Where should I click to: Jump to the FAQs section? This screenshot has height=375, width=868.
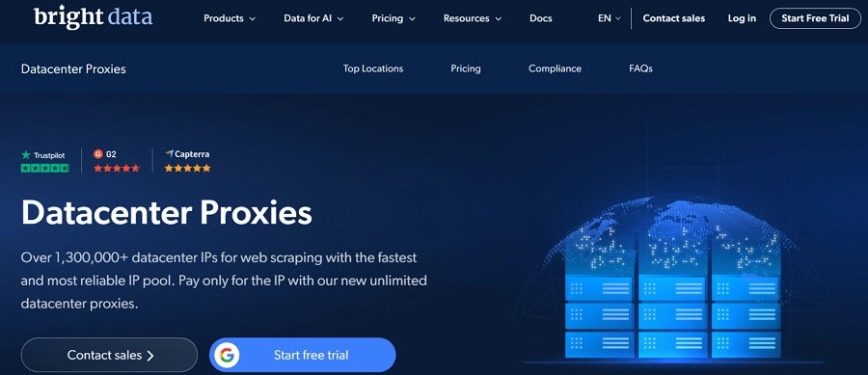click(x=640, y=68)
